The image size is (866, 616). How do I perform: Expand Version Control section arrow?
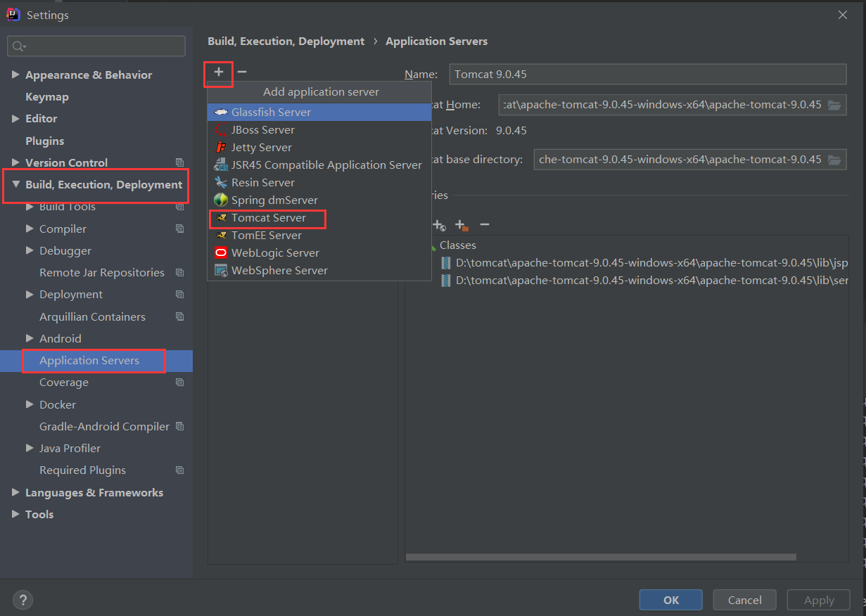[x=15, y=162]
